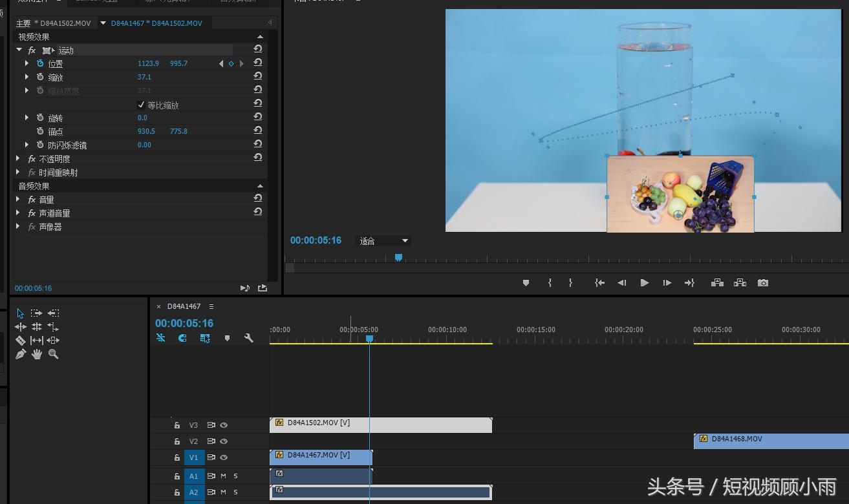Expand the 不透明度 effect
Screen dimensions: 849x504
18,158
